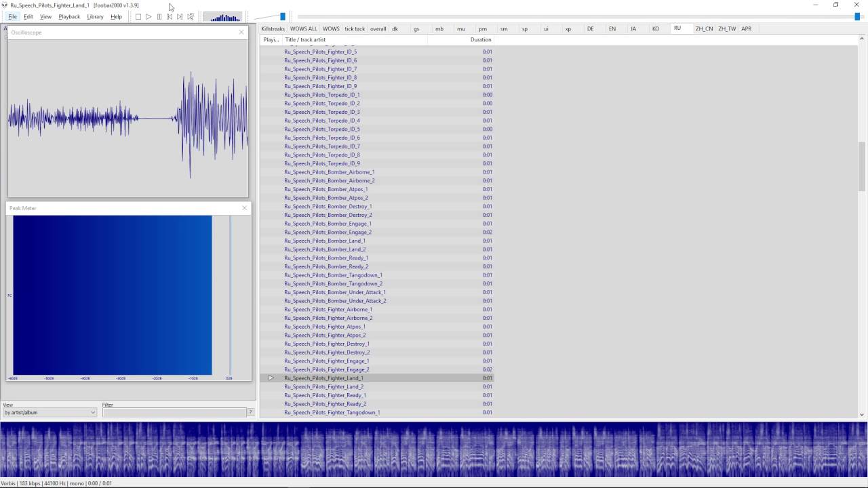Click the seek bar handle at top right
This screenshot has height=488, width=868.
pos(857,17)
